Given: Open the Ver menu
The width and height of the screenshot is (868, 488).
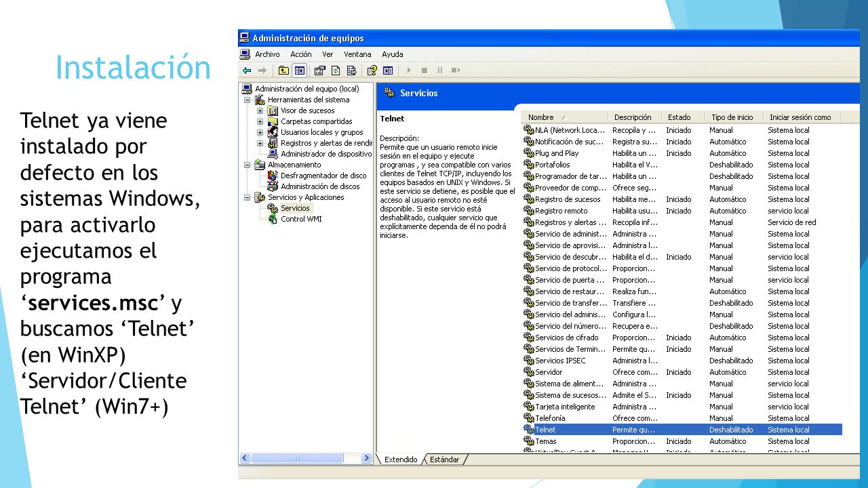Looking at the screenshot, I should 328,54.
